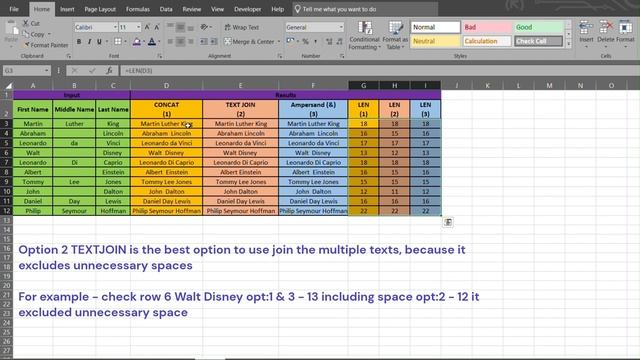The height and width of the screenshot is (360, 640).
Task: Expand the cell Styles gallery More arrow
Action: (569, 44)
